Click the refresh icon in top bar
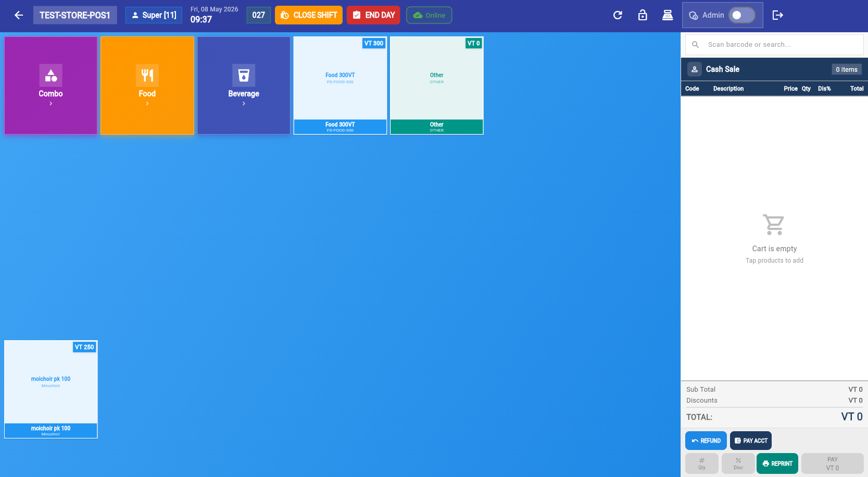 (618, 15)
